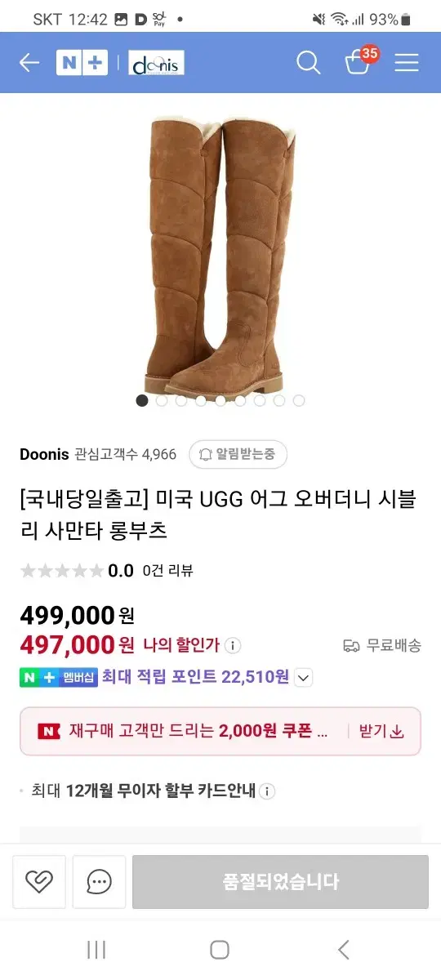Download the 2,000원 coupon via 받기
Screen dimensions: 441x980
pos(382,731)
